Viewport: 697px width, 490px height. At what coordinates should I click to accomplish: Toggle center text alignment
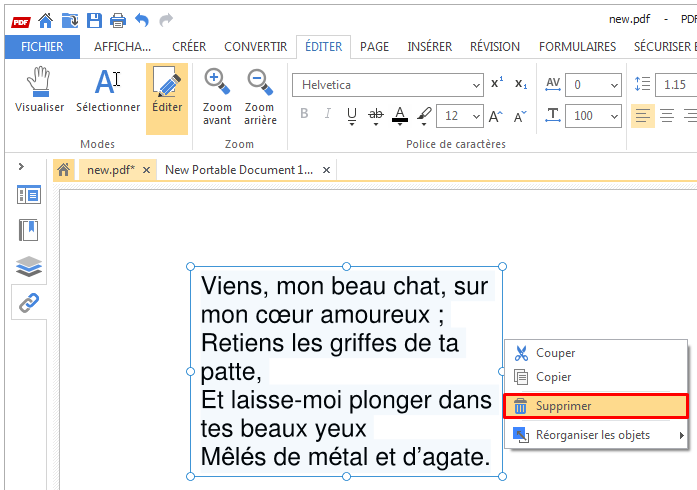[x=667, y=116]
